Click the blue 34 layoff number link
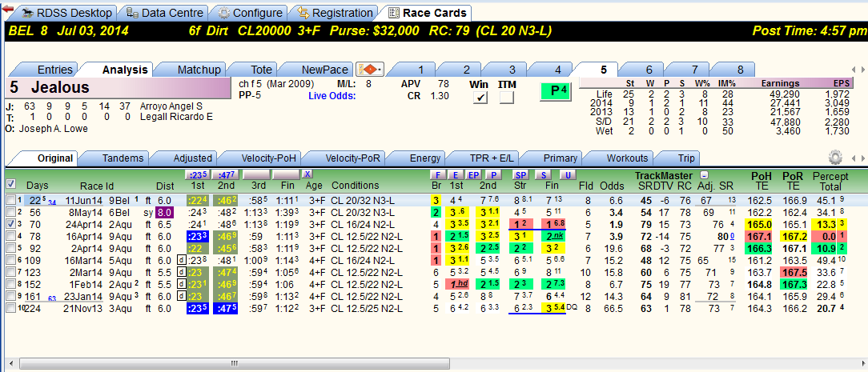The image size is (868, 372). (52, 202)
